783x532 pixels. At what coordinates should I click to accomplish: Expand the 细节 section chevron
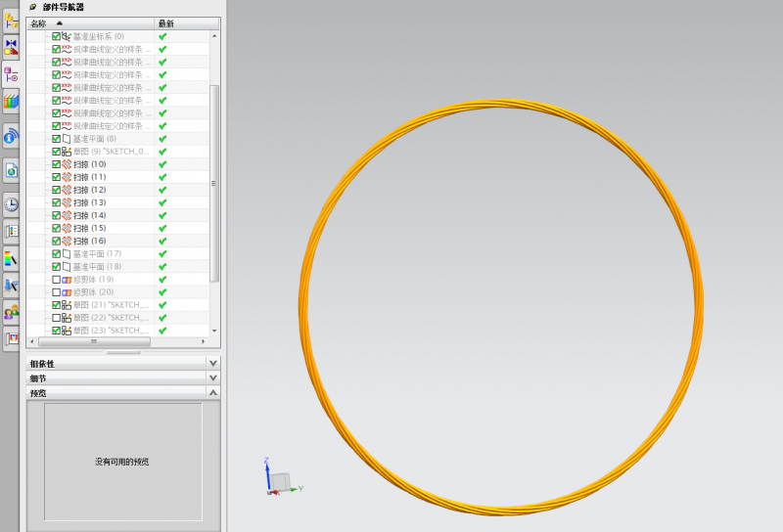[x=213, y=377]
